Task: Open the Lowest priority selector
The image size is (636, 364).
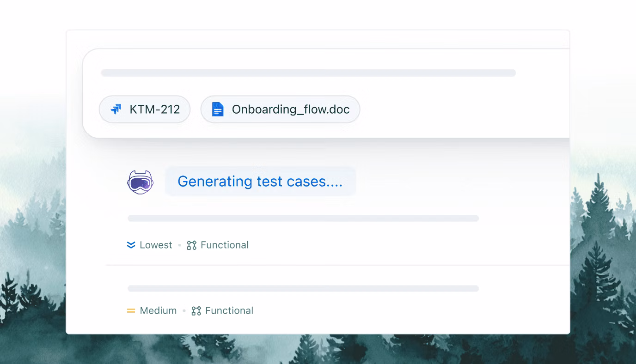Action: coord(149,244)
